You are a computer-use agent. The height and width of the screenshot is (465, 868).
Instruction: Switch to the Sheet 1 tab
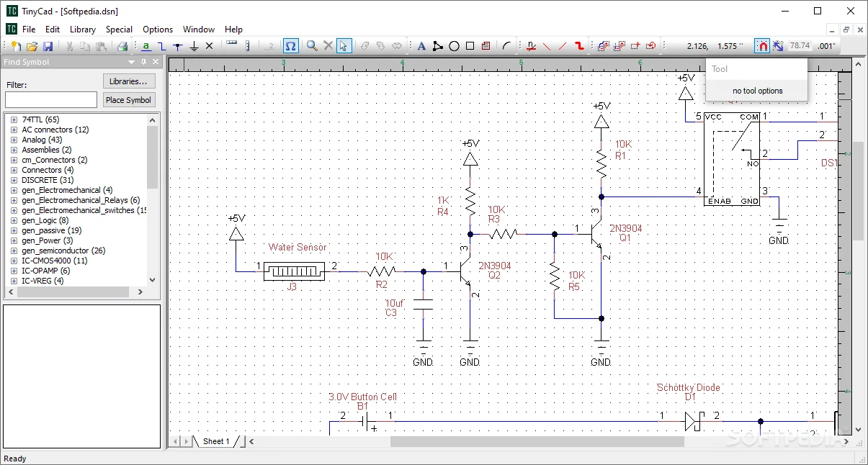pyautogui.click(x=216, y=441)
